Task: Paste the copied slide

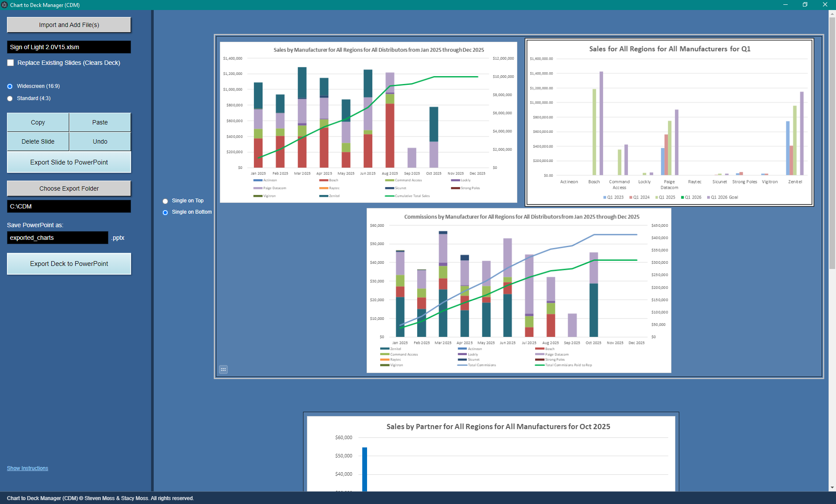Action: coord(100,122)
